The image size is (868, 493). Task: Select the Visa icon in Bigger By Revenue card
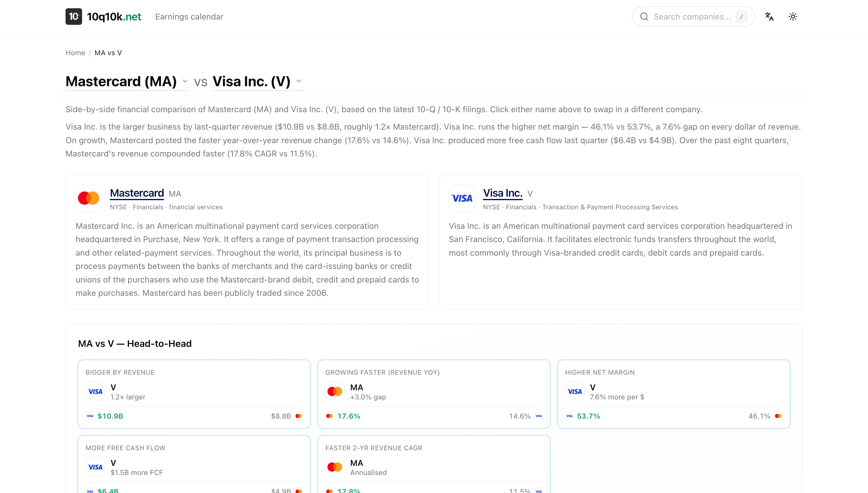pyautogui.click(x=95, y=391)
